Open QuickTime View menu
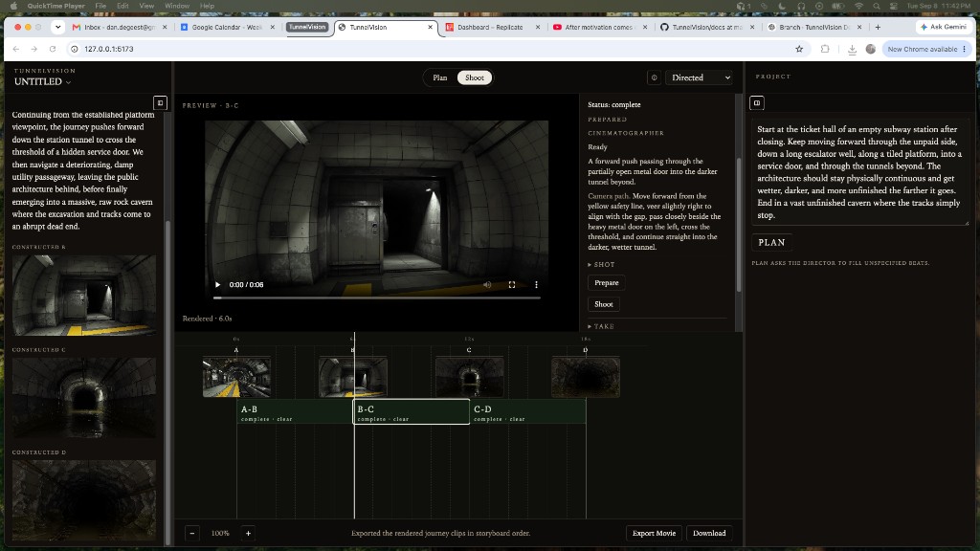 tap(146, 6)
